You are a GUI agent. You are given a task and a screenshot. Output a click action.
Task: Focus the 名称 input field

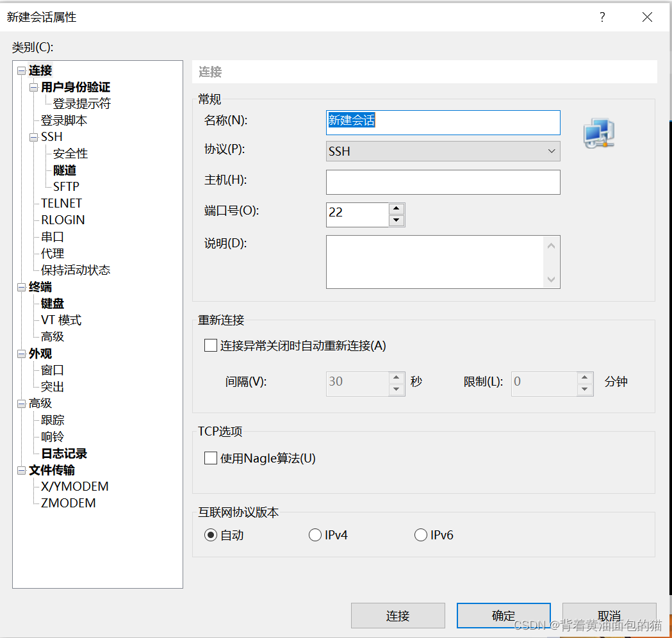443,122
